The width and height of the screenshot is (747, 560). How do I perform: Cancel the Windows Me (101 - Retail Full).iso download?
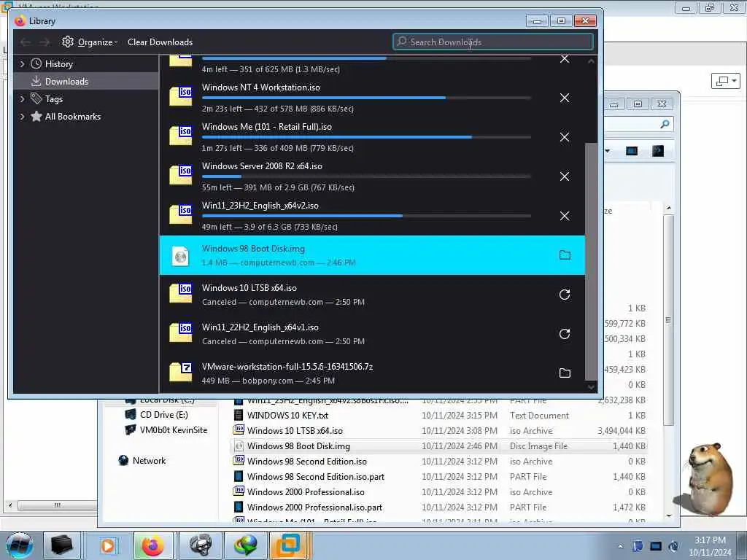point(565,137)
